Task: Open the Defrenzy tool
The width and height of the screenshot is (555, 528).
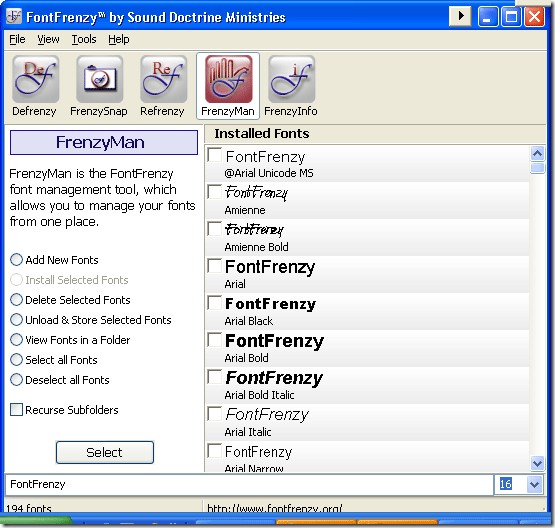Action: (35, 86)
